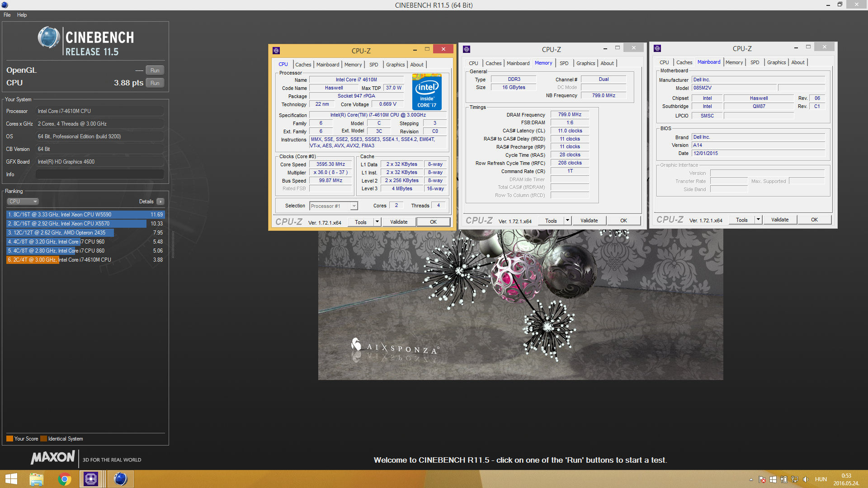Show hidden tray icons arrow
The height and width of the screenshot is (488, 868).
point(751,479)
